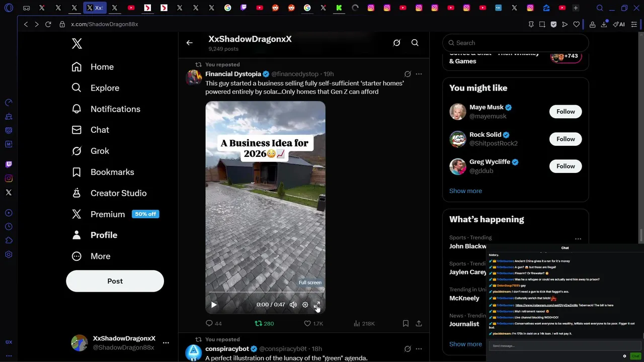The image size is (644, 362).
Task: Open a new browser tab with plus
Action: tap(576, 8)
